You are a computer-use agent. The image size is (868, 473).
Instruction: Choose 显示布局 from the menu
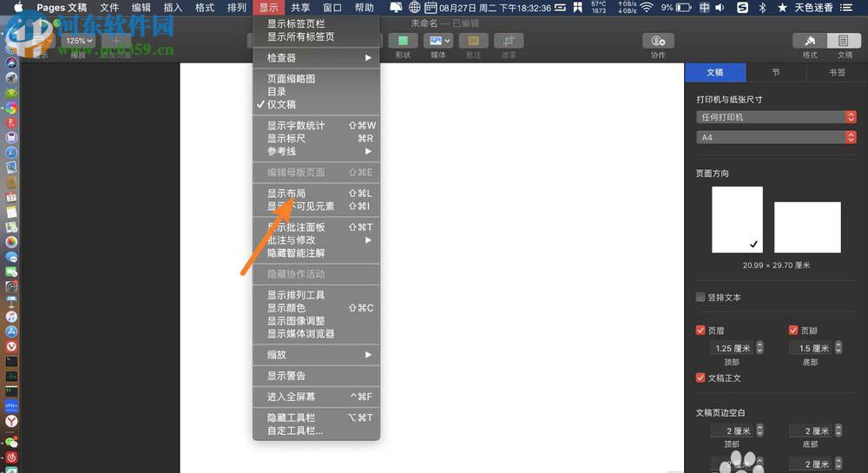[316, 193]
